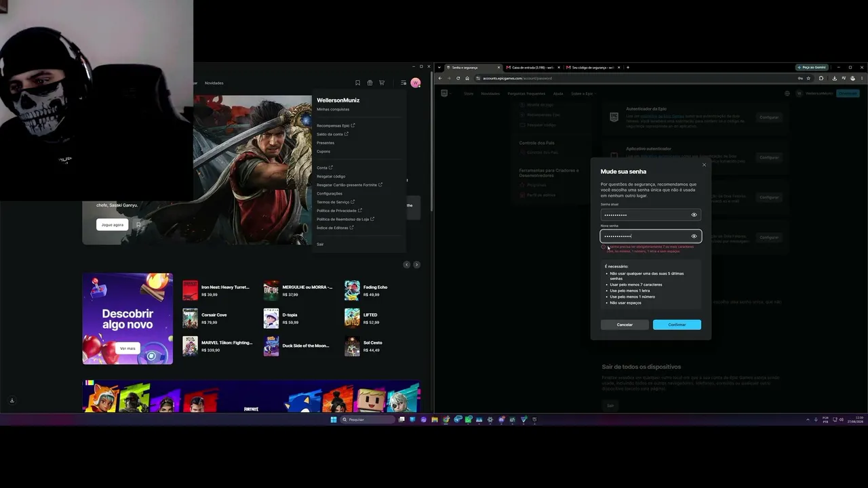Open a new browser tab
The width and height of the screenshot is (868, 488).
tap(628, 67)
